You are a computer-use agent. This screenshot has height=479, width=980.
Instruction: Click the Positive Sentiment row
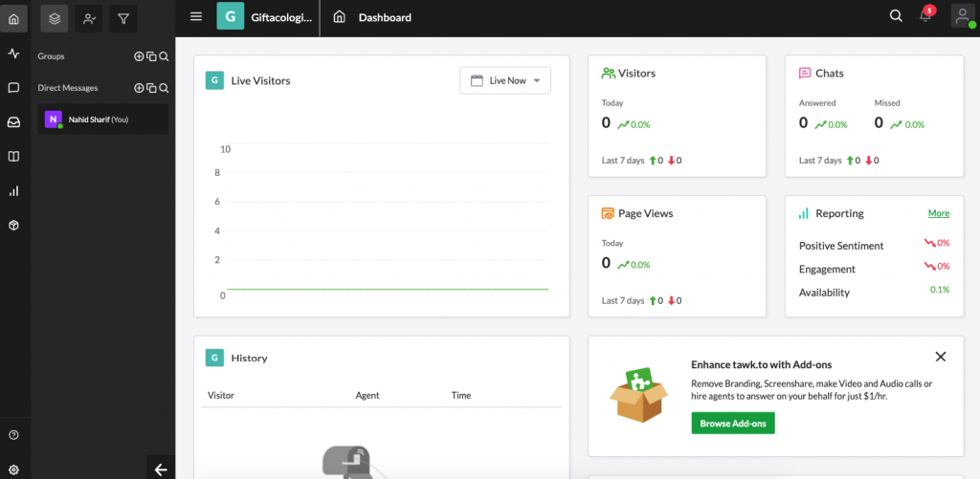coord(875,246)
